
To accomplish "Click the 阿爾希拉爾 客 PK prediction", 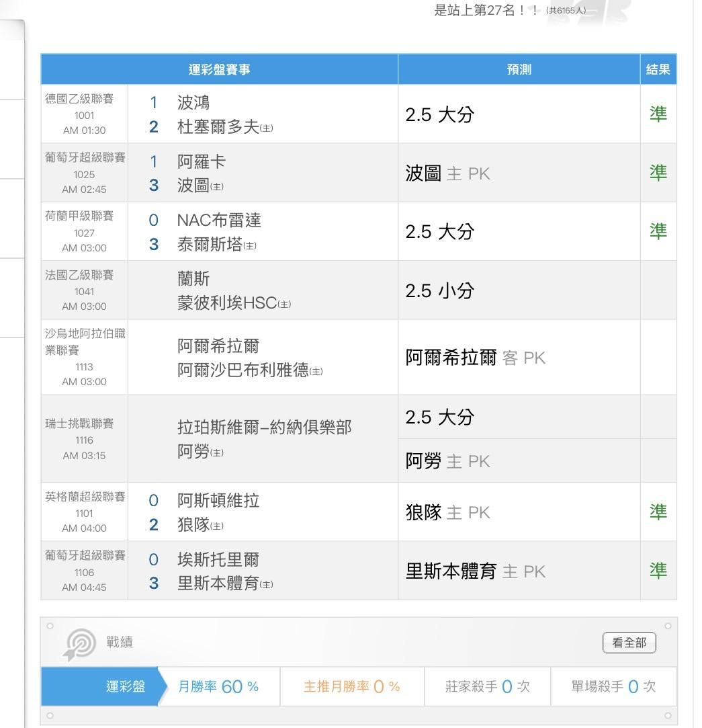I will (x=475, y=358).
